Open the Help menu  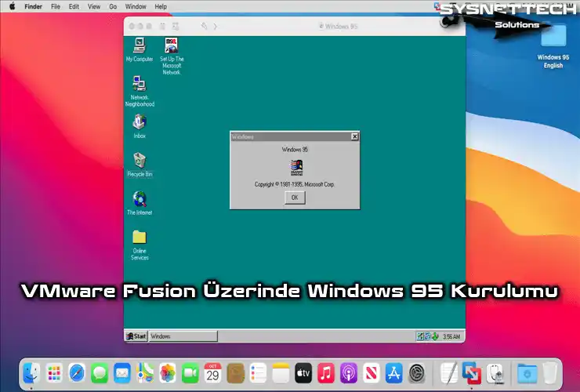click(161, 6)
